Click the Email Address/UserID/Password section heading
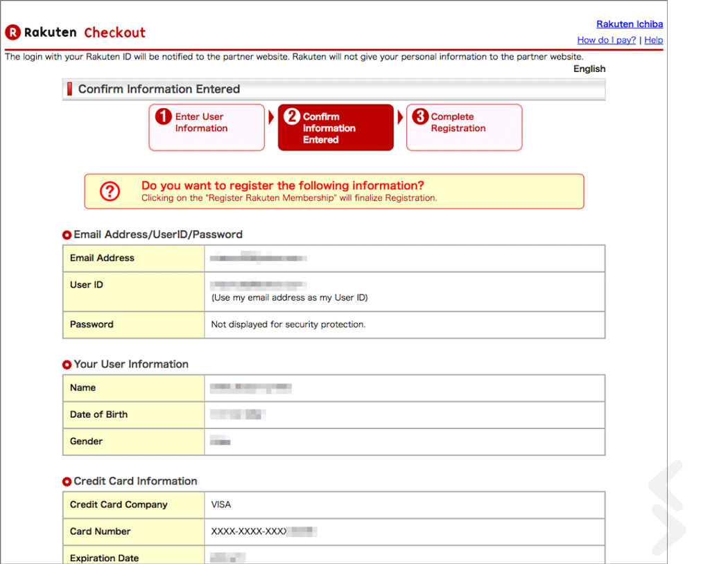The image size is (728, 564). [158, 234]
